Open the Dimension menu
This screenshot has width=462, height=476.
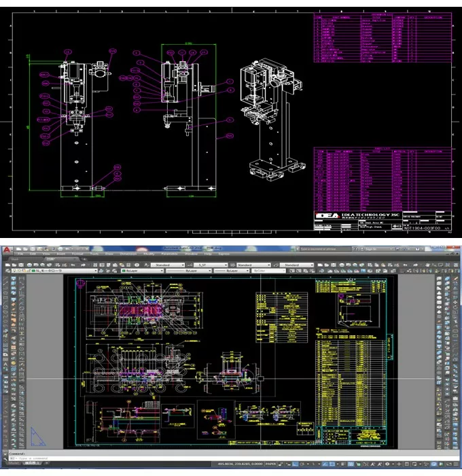coord(128,254)
